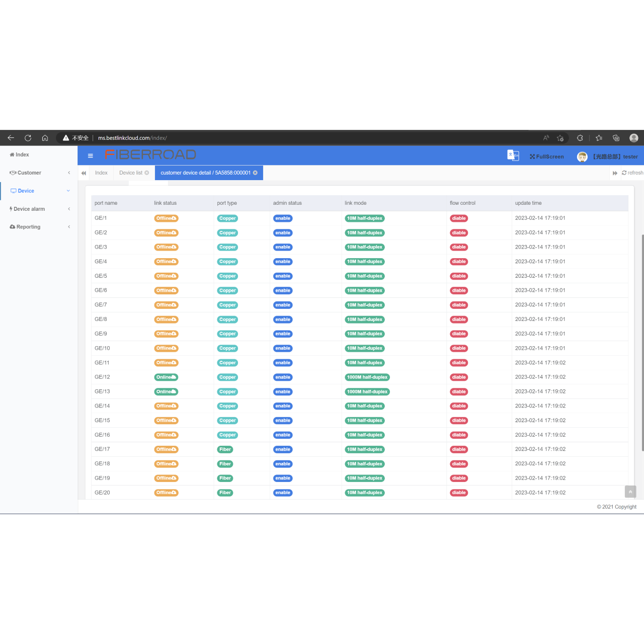Screen dimensions: 644x644
Task: Open Index in the sidebar
Action: pyautogui.click(x=20, y=155)
